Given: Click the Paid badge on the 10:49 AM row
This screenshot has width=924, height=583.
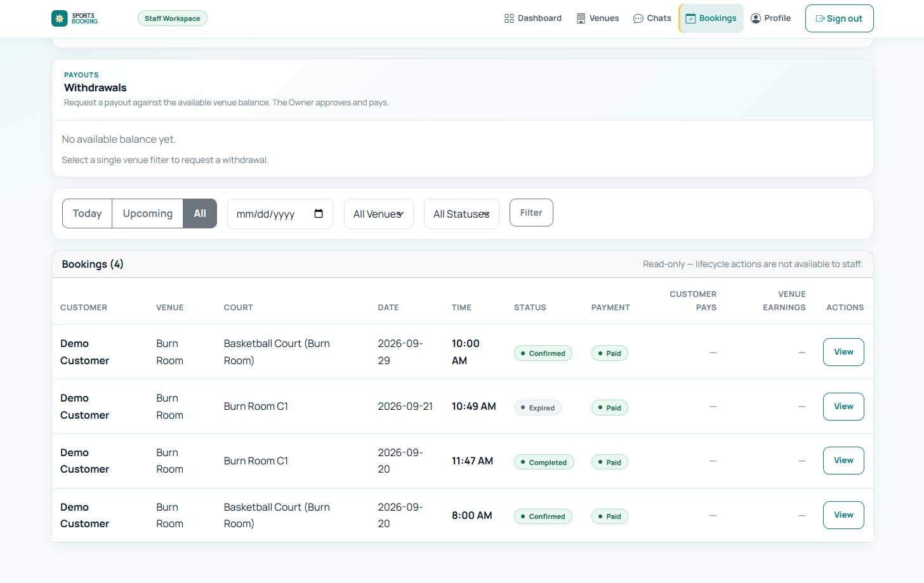Looking at the screenshot, I should 610,408.
